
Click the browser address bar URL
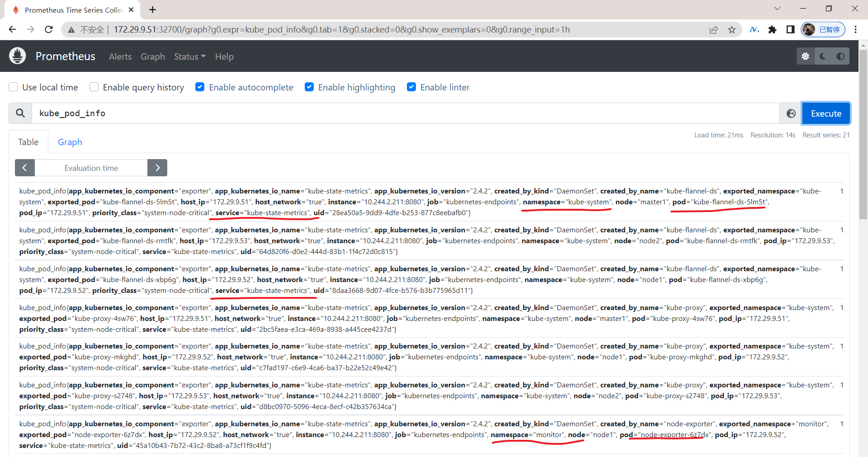341,29
